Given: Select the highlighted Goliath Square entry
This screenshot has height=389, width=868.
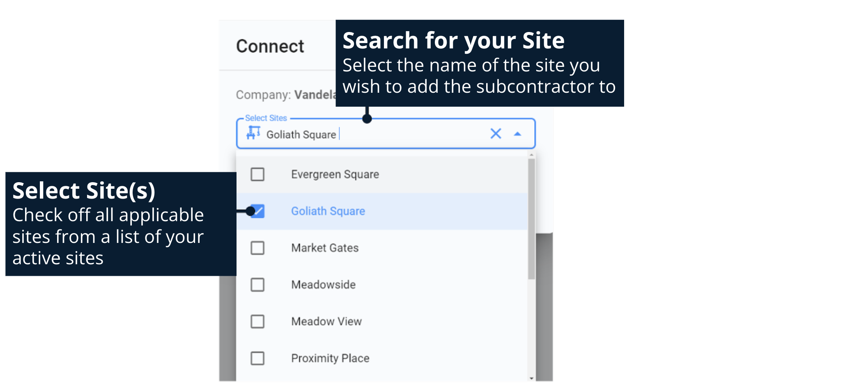Looking at the screenshot, I should (x=328, y=211).
